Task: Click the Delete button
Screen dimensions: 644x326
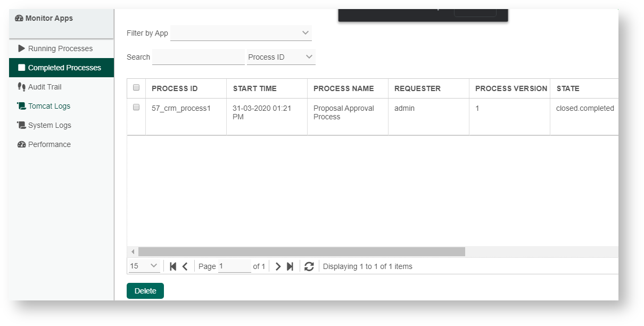Action: click(145, 291)
